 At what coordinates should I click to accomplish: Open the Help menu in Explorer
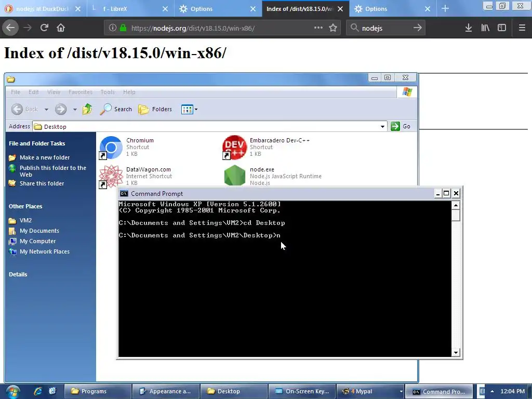129,92
